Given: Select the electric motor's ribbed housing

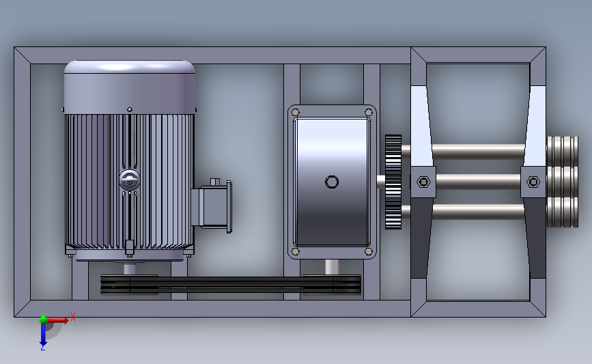Looking at the screenshot, I should pyautogui.click(x=130, y=181).
